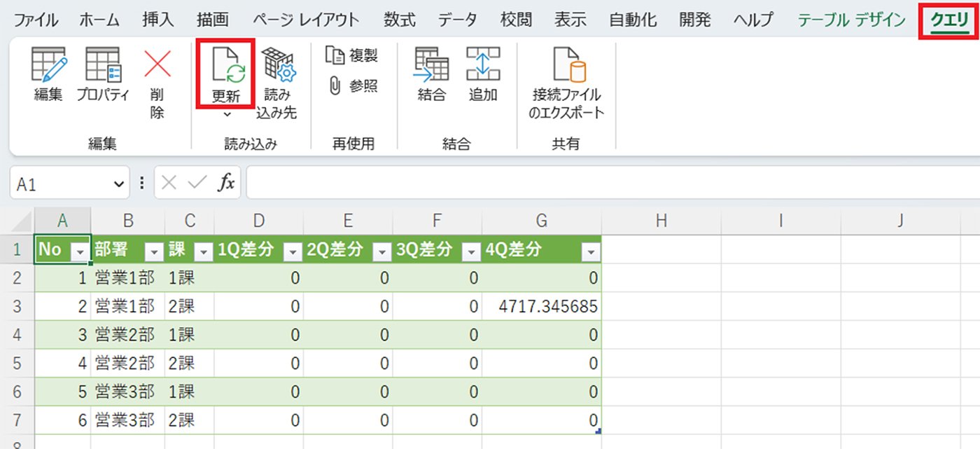The image size is (980, 449).
Task: Open the 1Q差分 filter dropdown
Action: coord(293,251)
